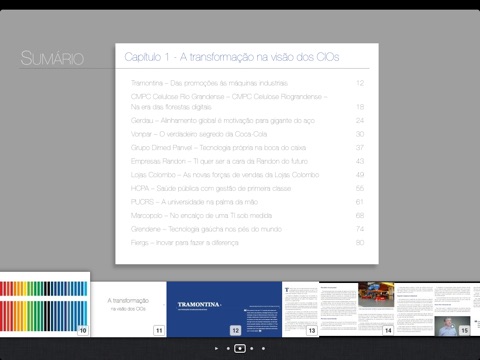The height and width of the screenshot is (360, 480).
Task: Open page 10 colorful stripes thumbnail
Action: (x=45, y=304)
